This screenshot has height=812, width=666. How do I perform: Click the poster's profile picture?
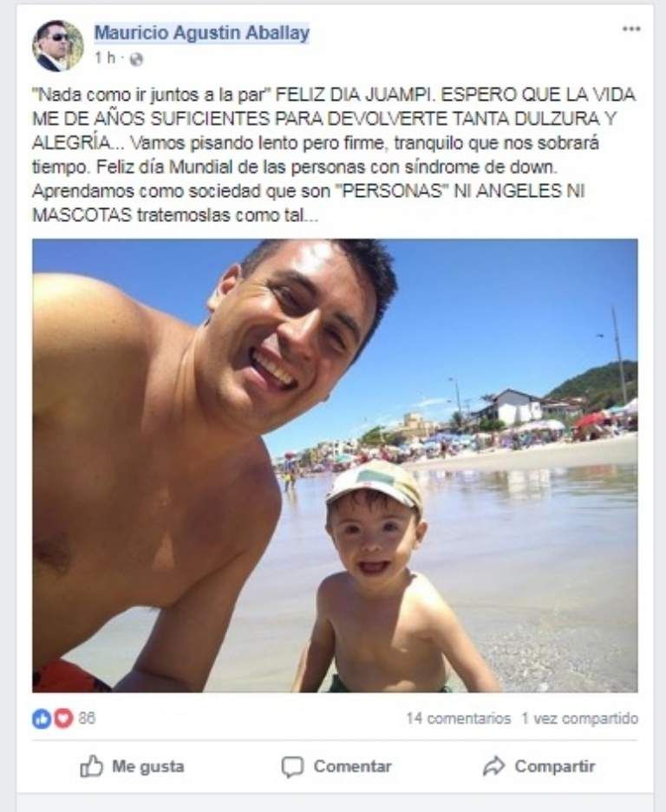click(57, 46)
